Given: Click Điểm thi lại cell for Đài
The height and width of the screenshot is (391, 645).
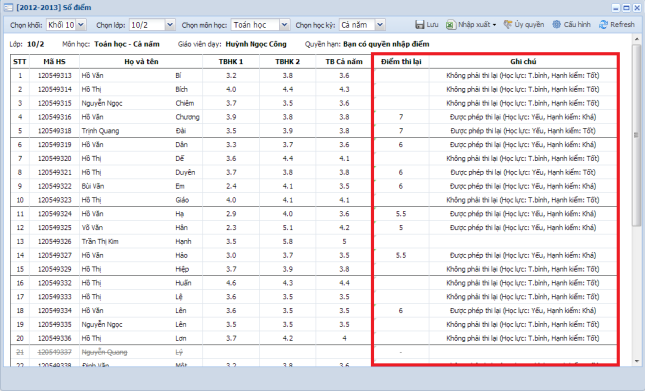Looking at the screenshot, I should 401,131.
